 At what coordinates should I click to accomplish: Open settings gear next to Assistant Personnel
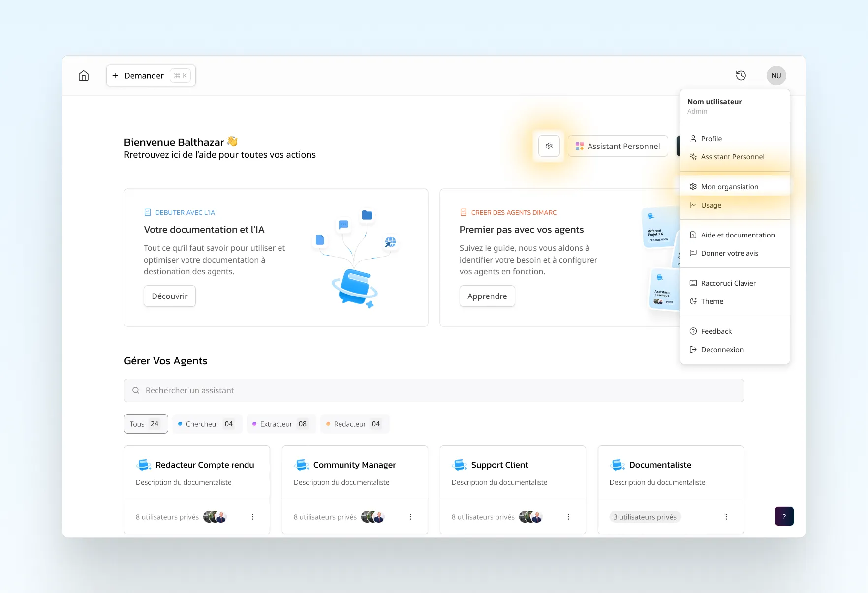(549, 146)
